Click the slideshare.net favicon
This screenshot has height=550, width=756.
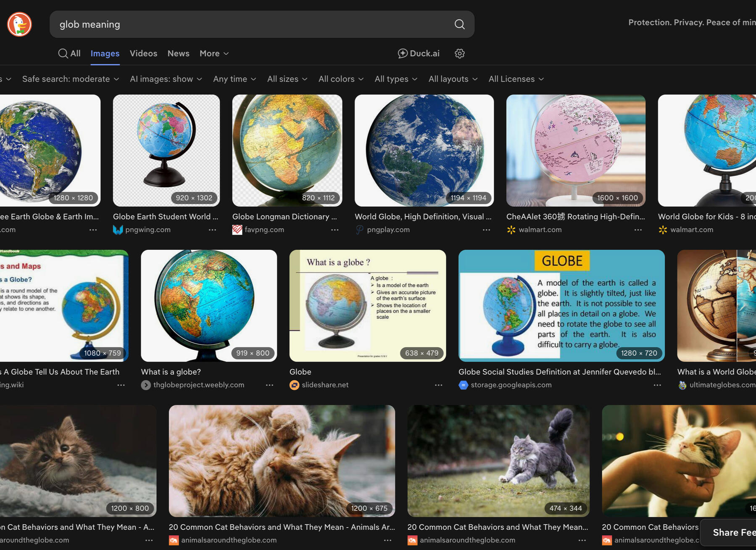[x=295, y=385]
